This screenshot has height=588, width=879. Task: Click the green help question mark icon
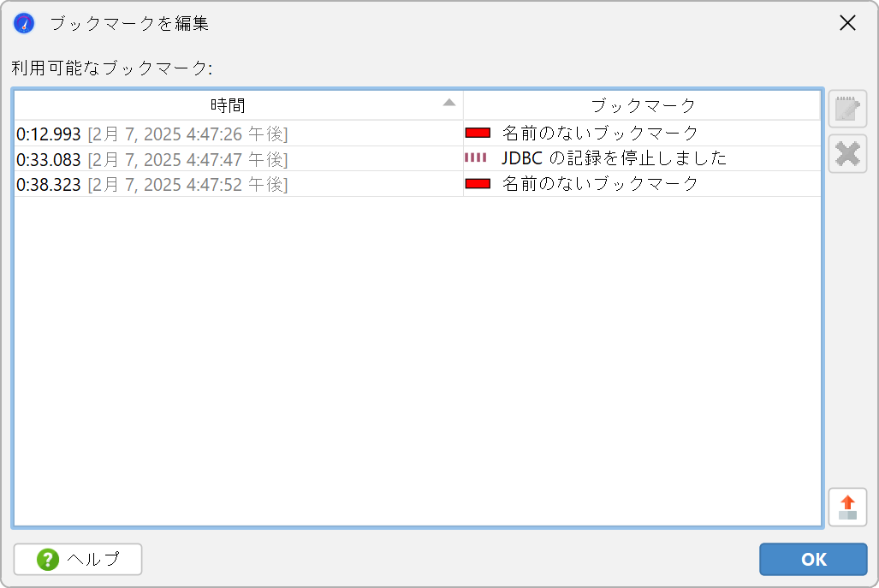(x=48, y=560)
